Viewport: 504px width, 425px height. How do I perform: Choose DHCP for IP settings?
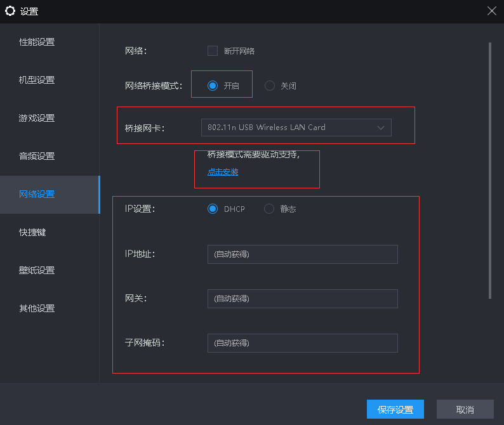pyautogui.click(x=213, y=209)
